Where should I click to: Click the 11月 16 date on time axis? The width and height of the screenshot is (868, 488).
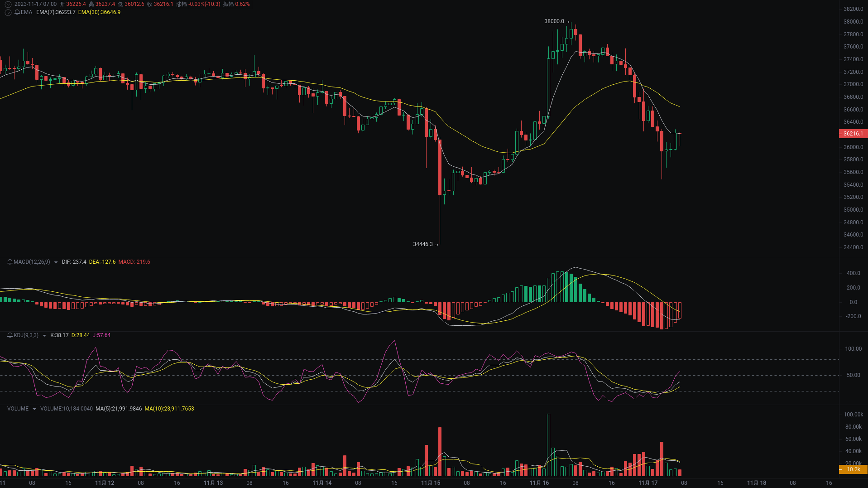pos(539,483)
